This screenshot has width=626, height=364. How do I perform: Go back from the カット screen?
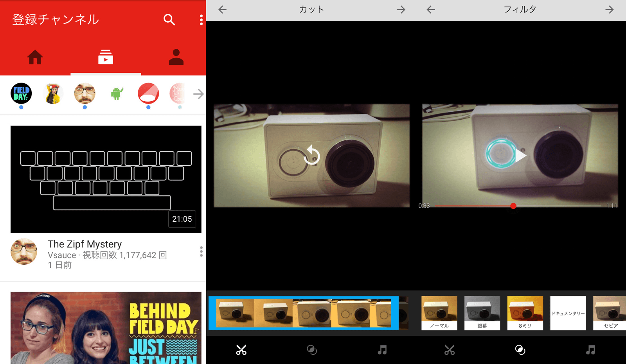(223, 10)
